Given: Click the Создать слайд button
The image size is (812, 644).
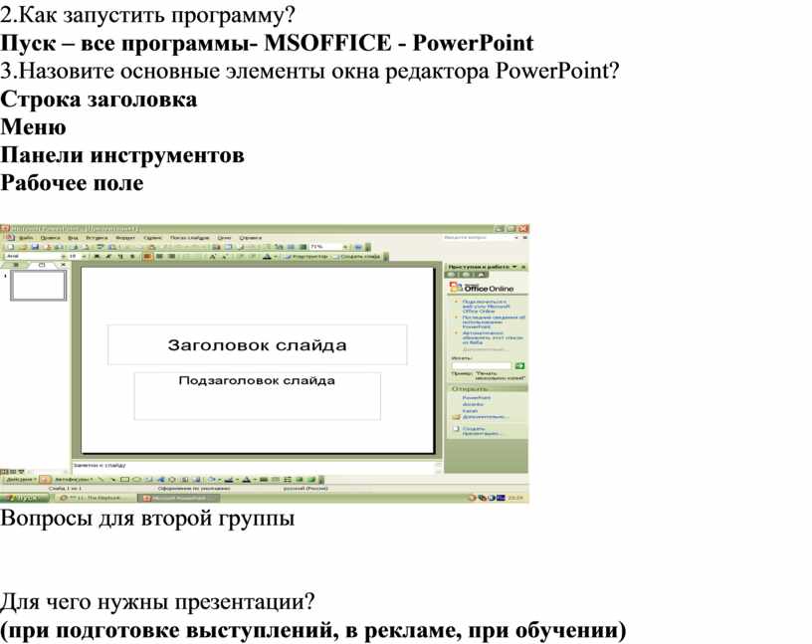Looking at the screenshot, I should tap(359, 256).
